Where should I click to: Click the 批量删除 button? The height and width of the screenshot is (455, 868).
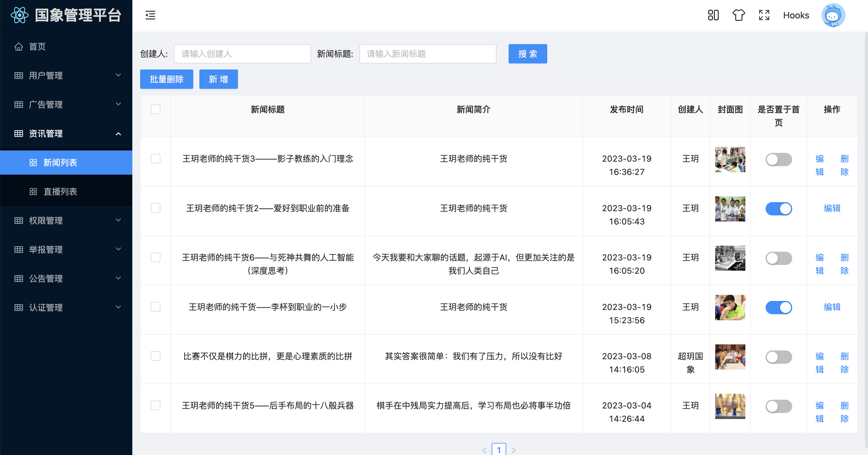pos(166,79)
